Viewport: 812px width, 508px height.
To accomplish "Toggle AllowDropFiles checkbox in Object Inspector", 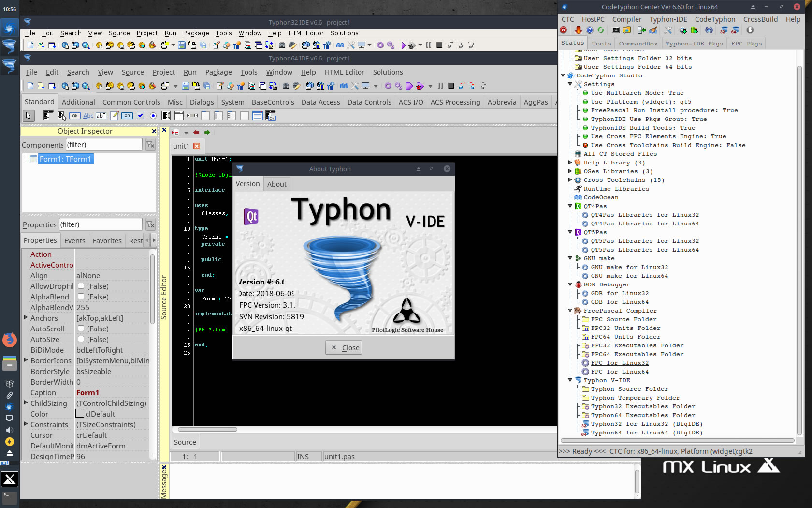I will 81,286.
